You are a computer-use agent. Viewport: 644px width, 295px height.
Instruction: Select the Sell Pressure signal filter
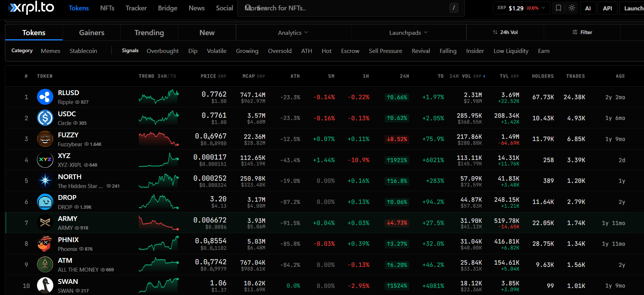point(385,51)
